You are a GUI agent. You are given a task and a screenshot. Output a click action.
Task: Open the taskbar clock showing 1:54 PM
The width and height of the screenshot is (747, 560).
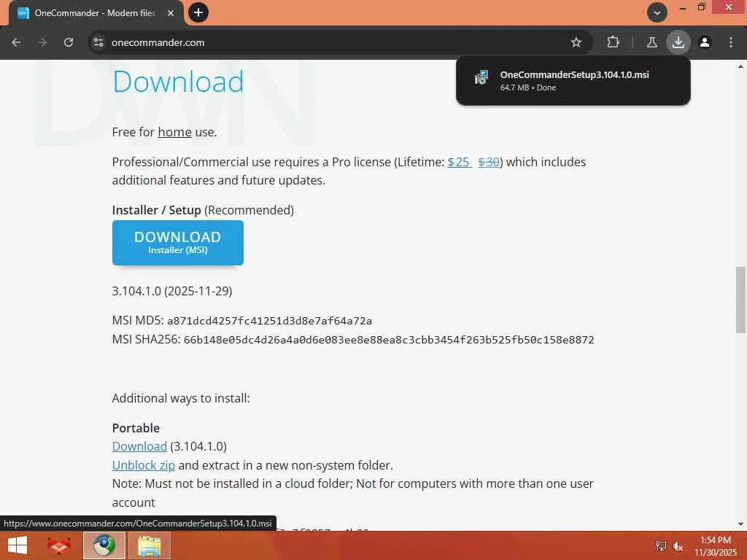click(715, 546)
